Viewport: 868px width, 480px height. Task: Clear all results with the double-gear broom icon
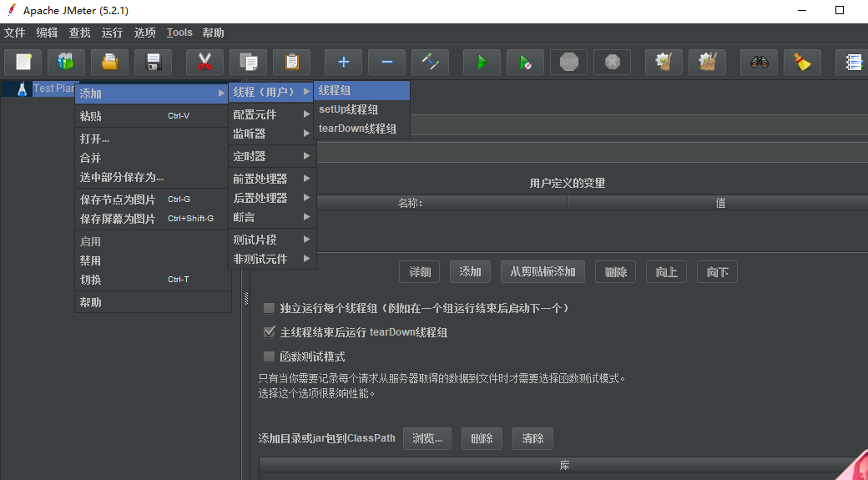pyautogui.click(x=708, y=62)
